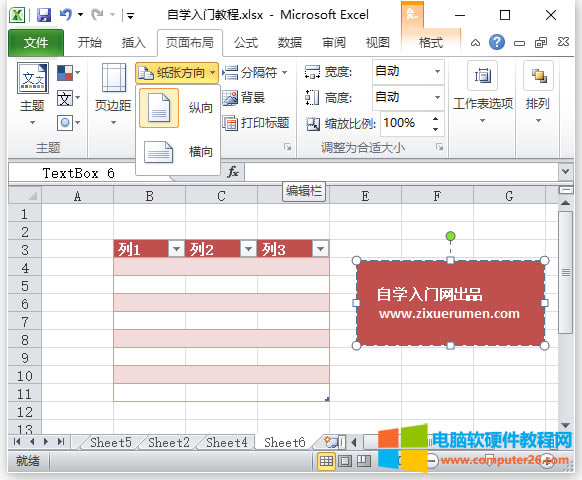Switch to Normal view in status bar
Viewport: 582px width, 480px height.
click(326, 461)
